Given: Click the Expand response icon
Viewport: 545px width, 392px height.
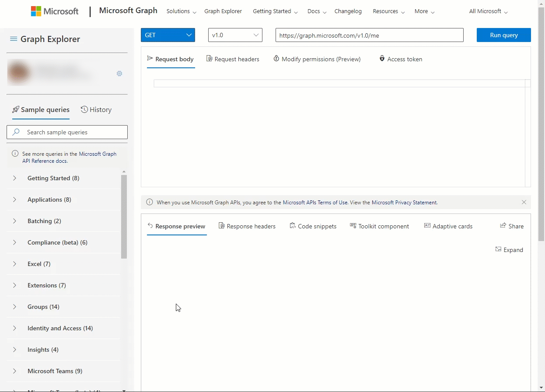Looking at the screenshot, I should coord(498,249).
